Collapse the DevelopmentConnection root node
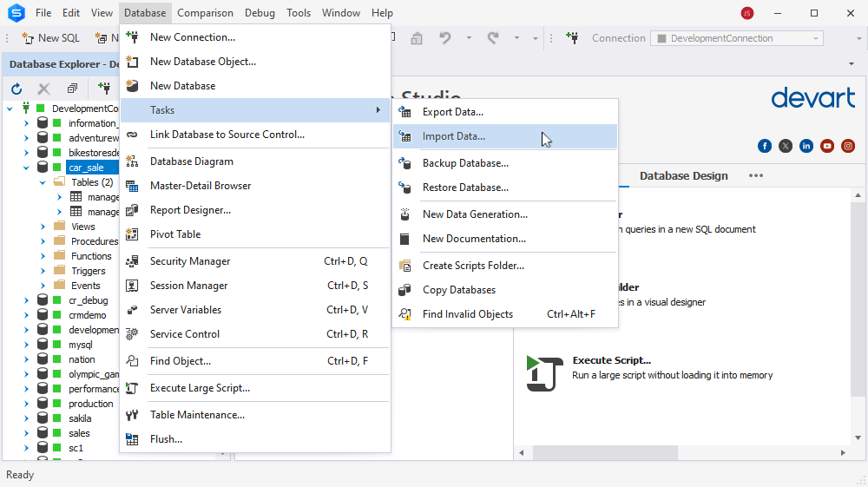Viewport: 868px width, 487px height. tap(10, 109)
